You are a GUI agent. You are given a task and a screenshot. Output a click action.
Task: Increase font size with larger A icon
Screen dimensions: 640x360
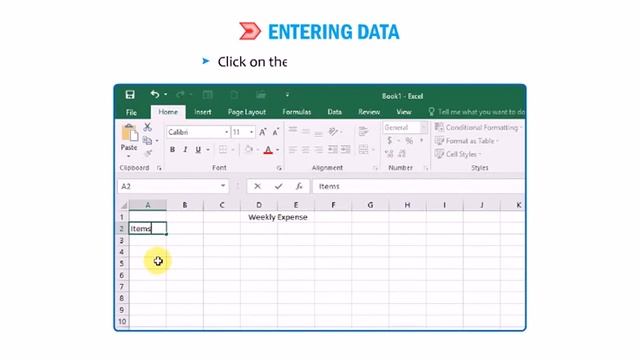click(263, 132)
